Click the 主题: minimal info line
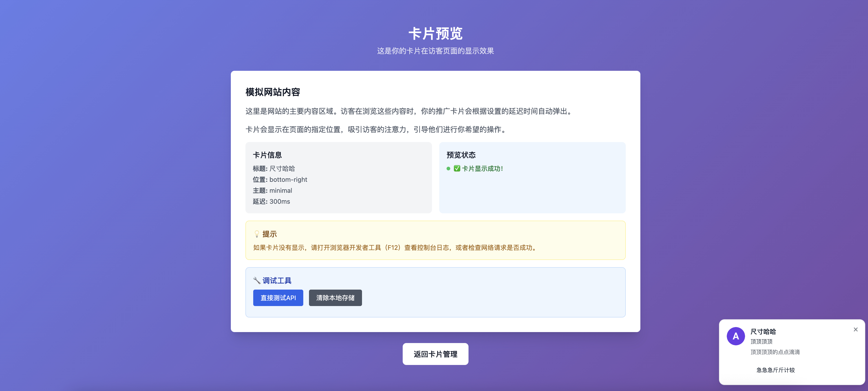Image resolution: width=868 pixels, height=391 pixels. click(272, 191)
